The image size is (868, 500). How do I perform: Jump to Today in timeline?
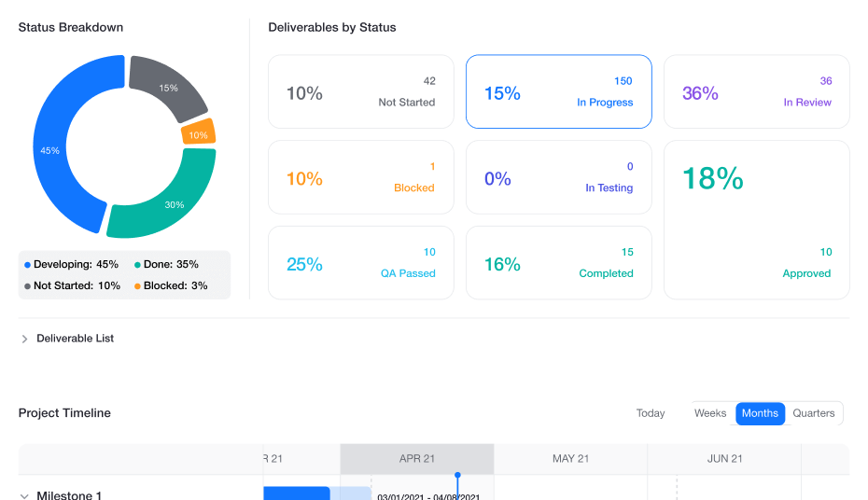(651, 413)
